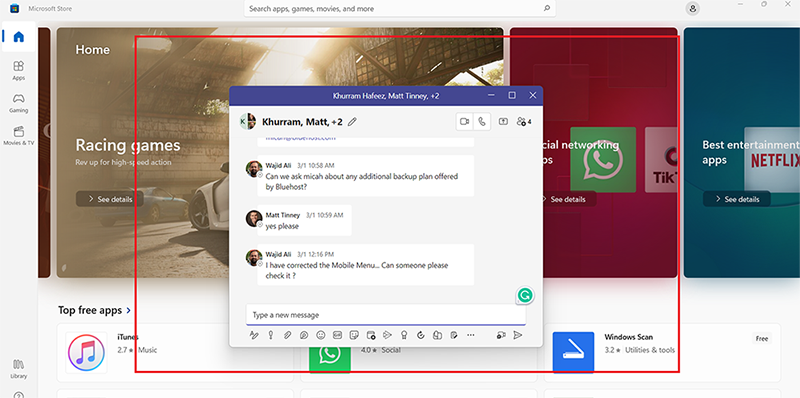This screenshot has width=800, height=398.
Task: Click Matt Tinney's avatar in the chat
Action: pos(254,218)
